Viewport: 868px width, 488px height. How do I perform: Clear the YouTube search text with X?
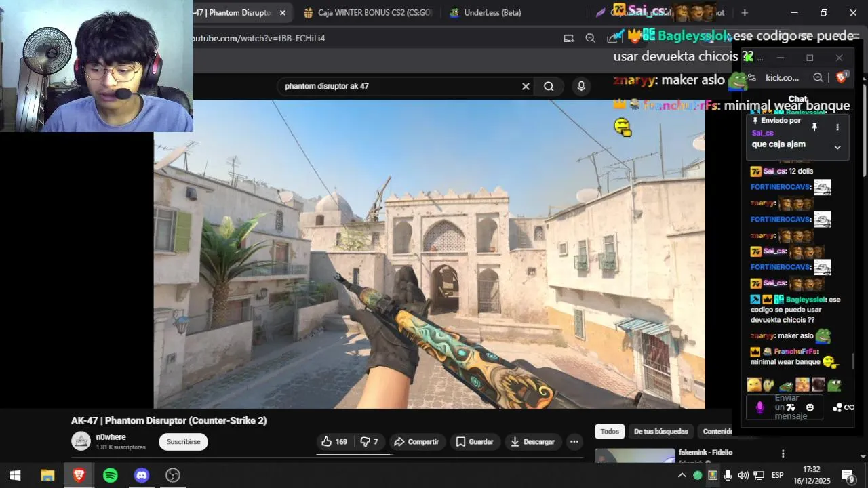click(526, 86)
